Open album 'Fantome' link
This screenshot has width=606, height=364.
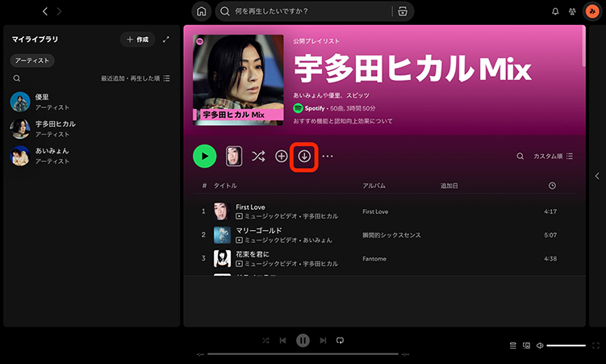[x=374, y=259]
